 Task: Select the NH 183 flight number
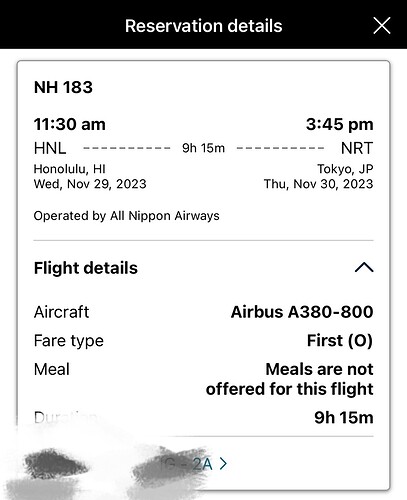[x=63, y=87]
